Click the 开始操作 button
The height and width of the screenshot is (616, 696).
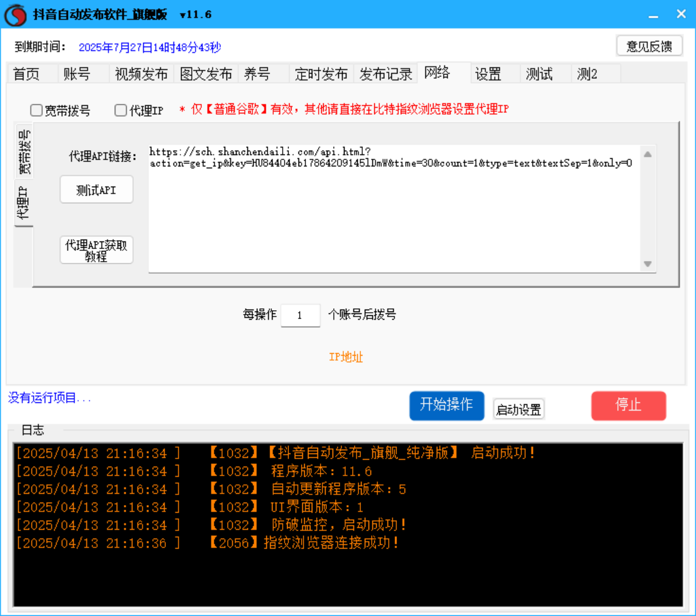(x=447, y=405)
